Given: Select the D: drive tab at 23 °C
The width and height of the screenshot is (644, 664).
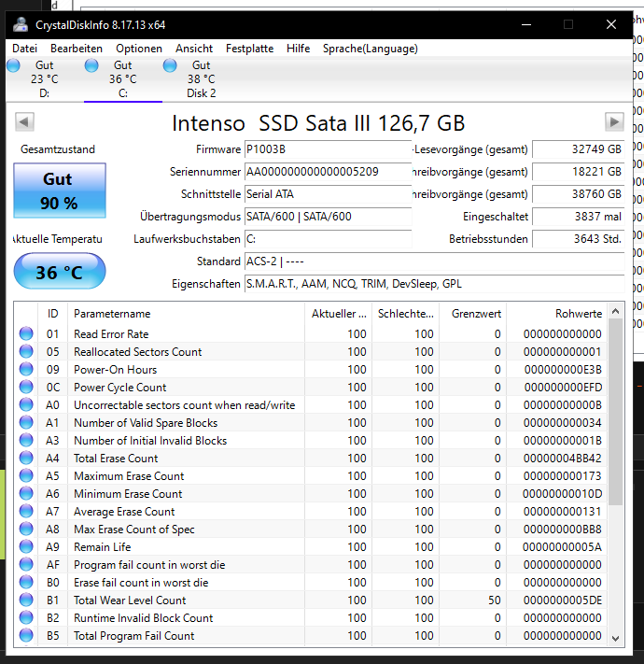Looking at the screenshot, I should (x=45, y=79).
